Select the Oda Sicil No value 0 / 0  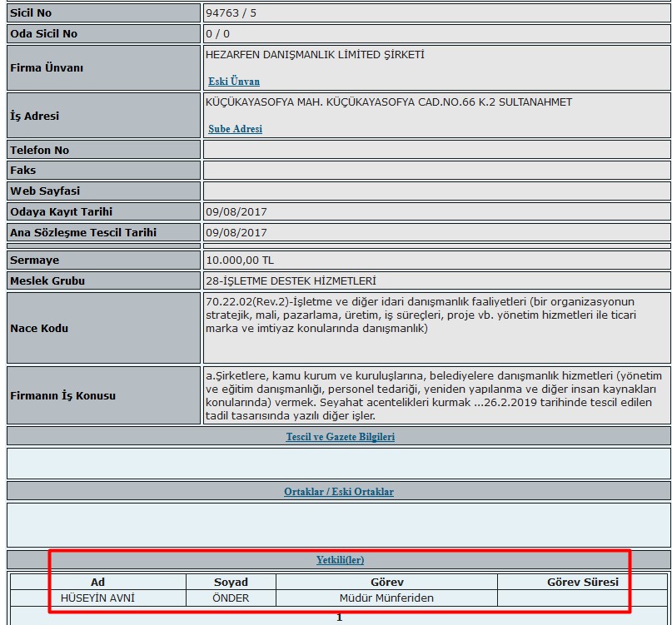217,34
